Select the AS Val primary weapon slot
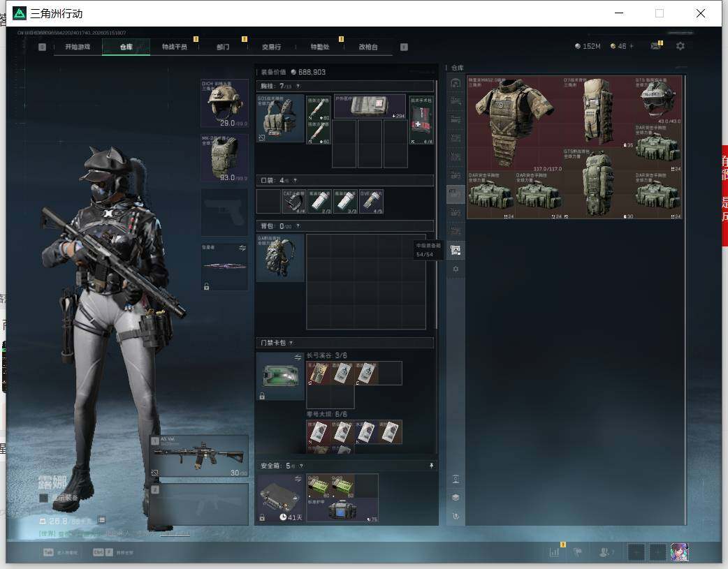Screen dimensions: 728x569 coord(199,456)
